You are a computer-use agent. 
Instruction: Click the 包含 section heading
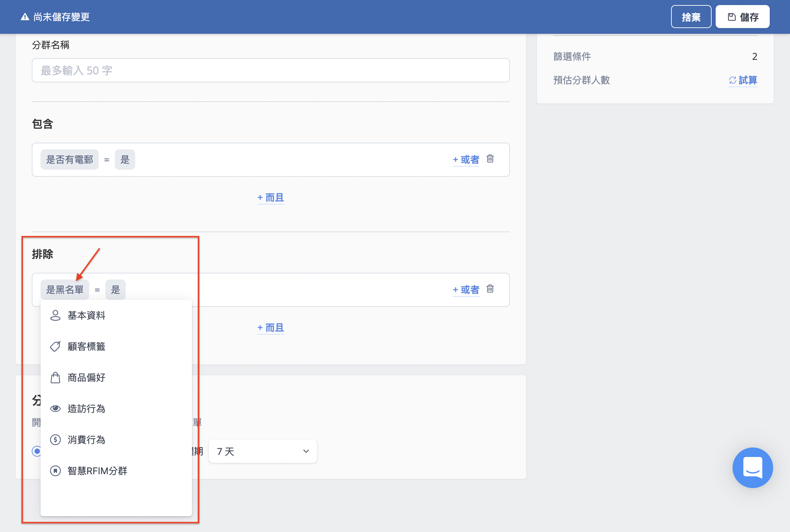pos(42,124)
